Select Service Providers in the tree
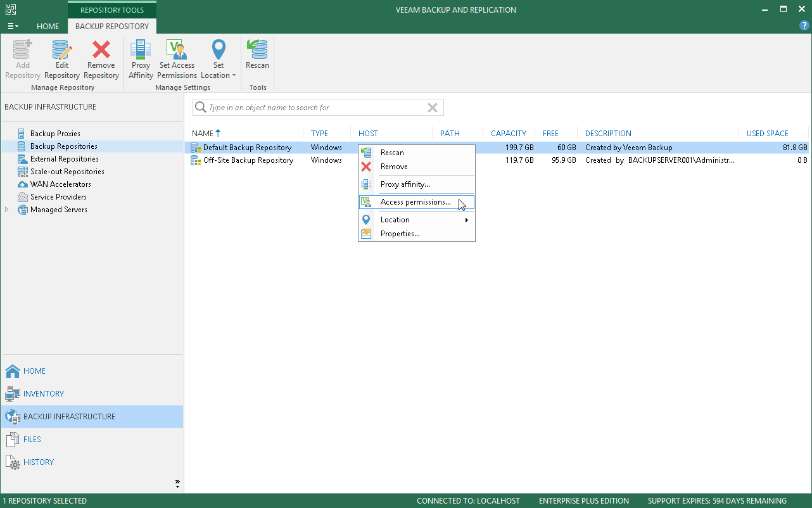This screenshot has height=508, width=812. [x=59, y=197]
